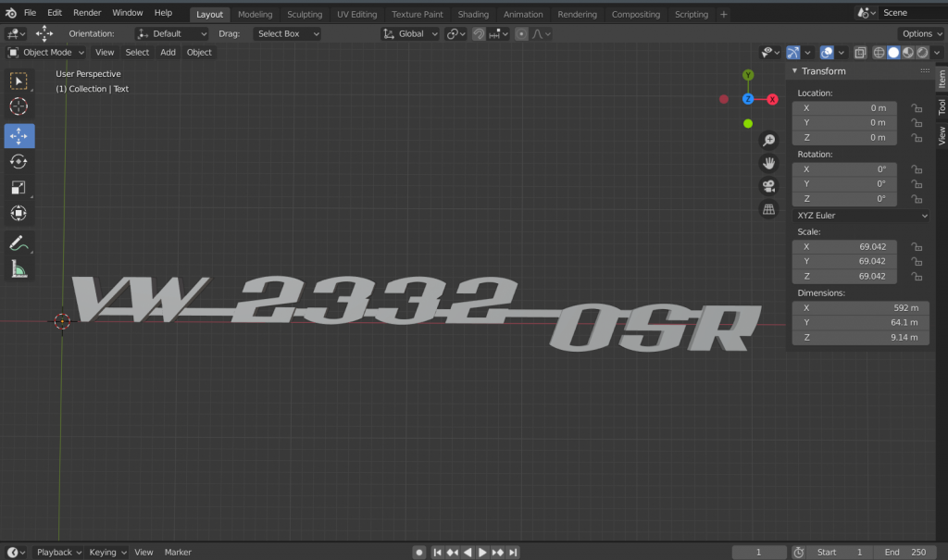Select the 3D Cursor tool
Viewport: 948px width, 560px height.
[19, 106]
